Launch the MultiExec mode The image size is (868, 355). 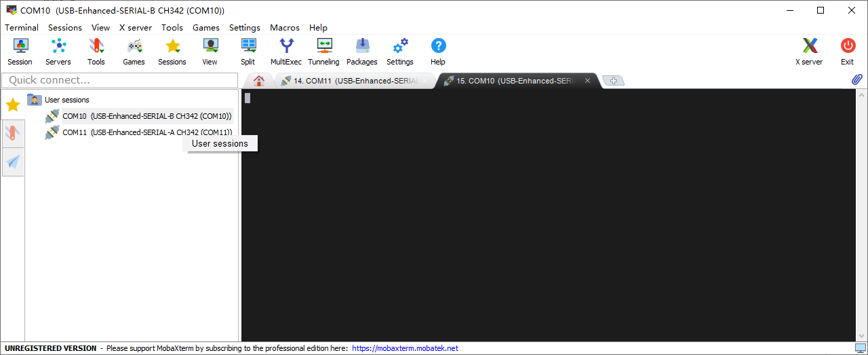coord(286,52)
